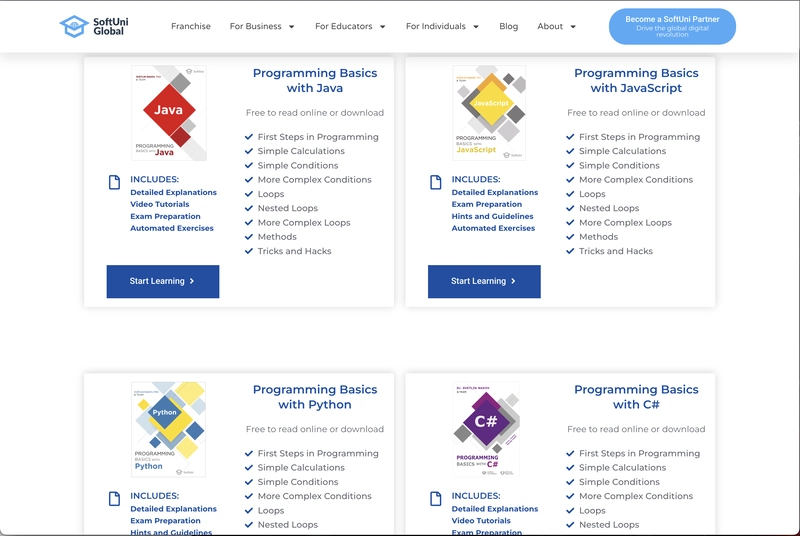Click checkmark beside JavaScript More Complex Loops
Viewport: 800px width, 536px height.
pyautogui.click(x=570, y=222)
